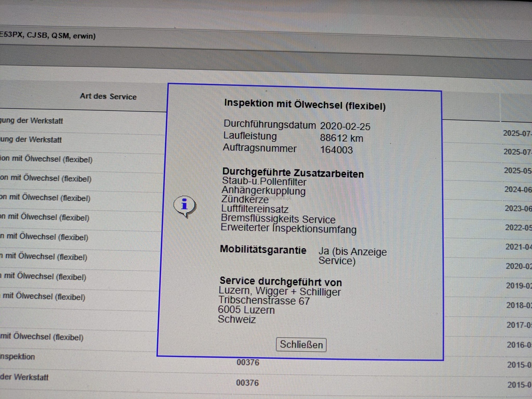Click the 2020-02 date in the list
Screen dimensions: 532x399
pos(519,266)
